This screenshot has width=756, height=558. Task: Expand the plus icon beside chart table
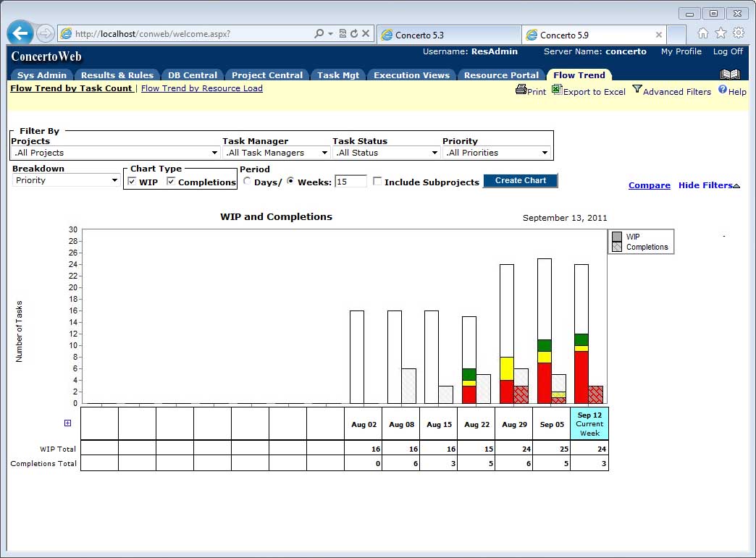click(68, 423)
